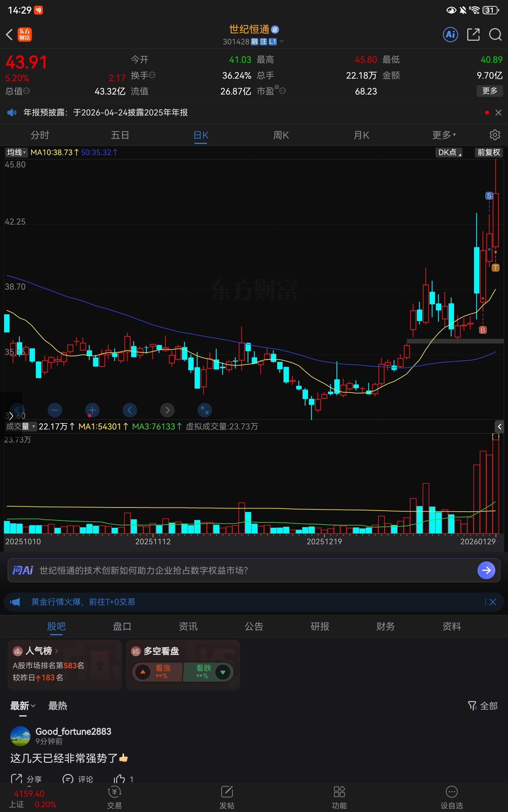Viewport: 508px width, 812px height.
Task: Tap the 更多 quote details button
Action: click(490, 91)
